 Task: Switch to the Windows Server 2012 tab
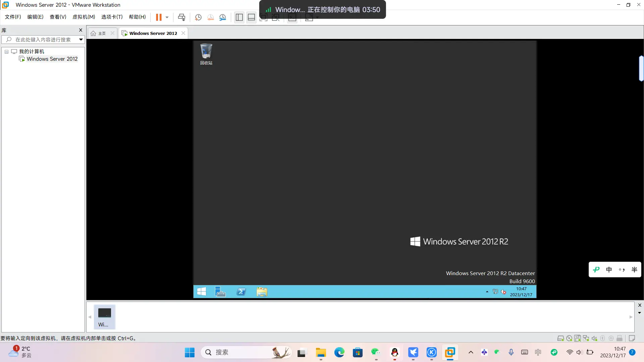153,33
